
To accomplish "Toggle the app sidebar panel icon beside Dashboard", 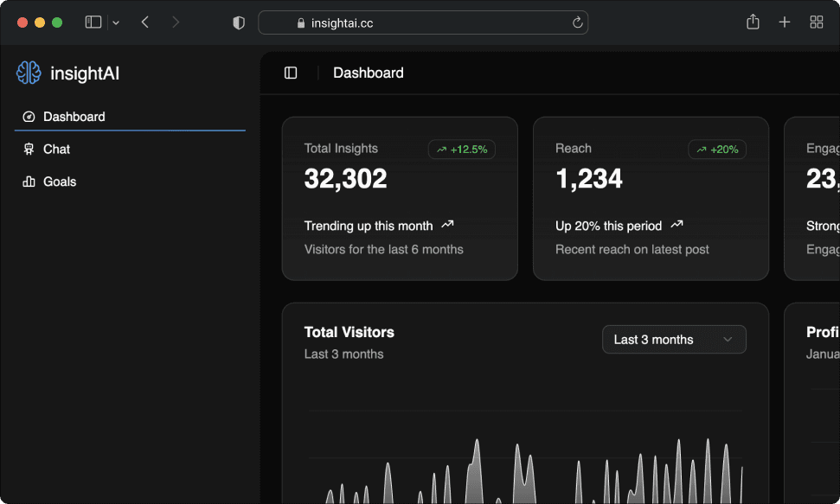I will [291, 73].
